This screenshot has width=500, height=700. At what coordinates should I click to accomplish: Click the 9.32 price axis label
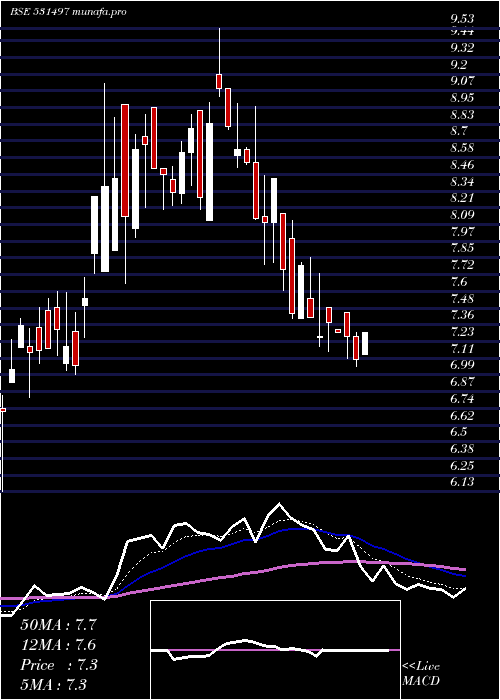462,48
